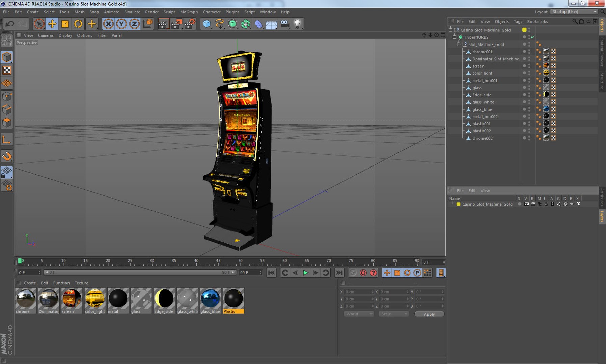This screenshot has width=606, height=364.
Task: Toggle the Snap magnet icon
Action: 7,156
